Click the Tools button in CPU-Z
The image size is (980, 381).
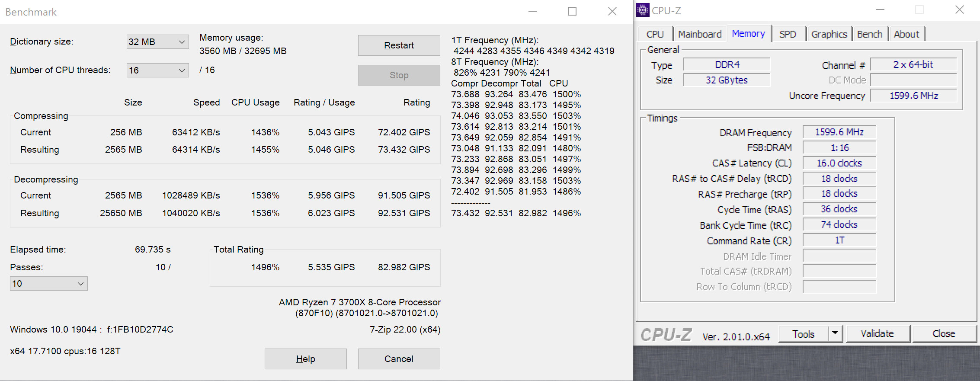pos(804,333)
